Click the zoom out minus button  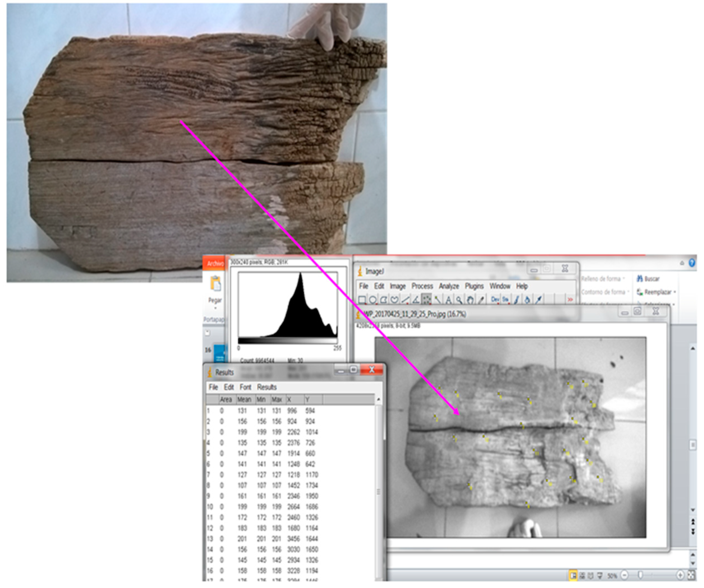(624, 575)
